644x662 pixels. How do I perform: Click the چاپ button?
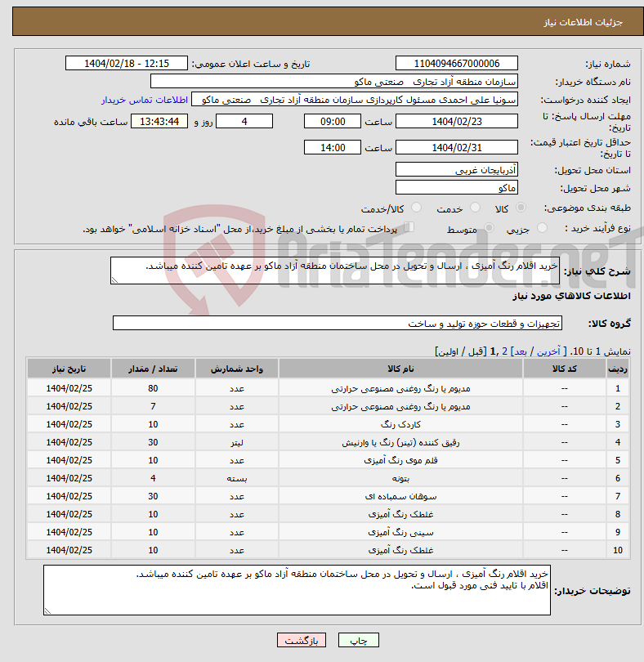(x=359, y=640)
